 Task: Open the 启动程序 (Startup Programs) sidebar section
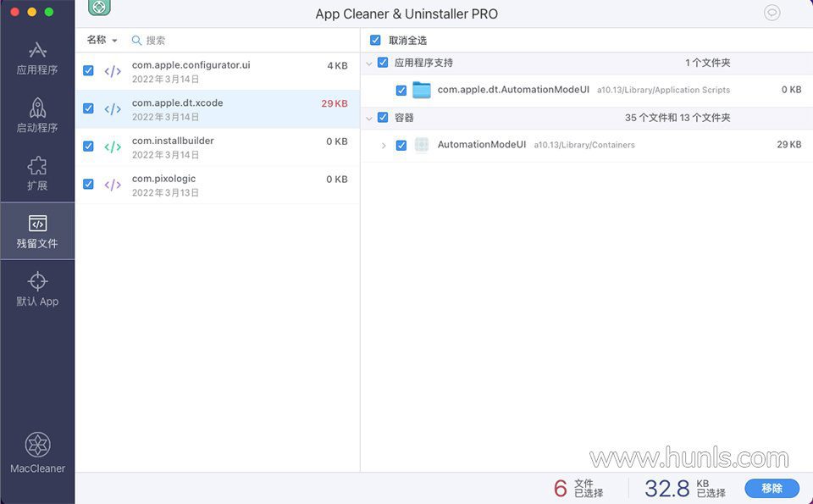37,116
